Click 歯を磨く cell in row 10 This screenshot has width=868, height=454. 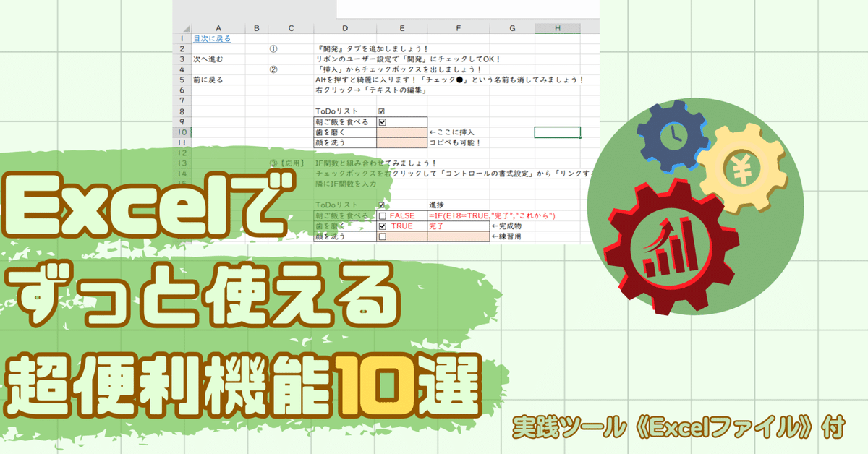click(345, 132)
